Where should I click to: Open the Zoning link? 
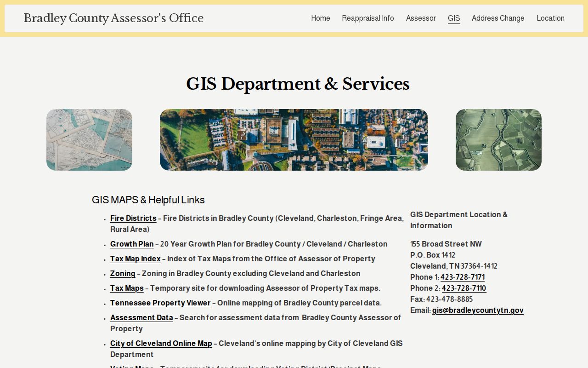pyautogui.click(x=123, y=274)
